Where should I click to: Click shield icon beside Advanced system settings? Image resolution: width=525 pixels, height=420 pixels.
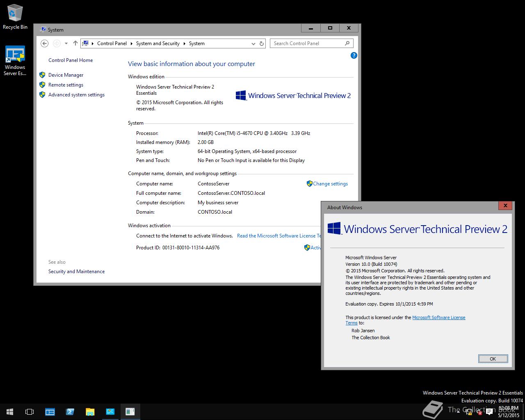[42, 95]
